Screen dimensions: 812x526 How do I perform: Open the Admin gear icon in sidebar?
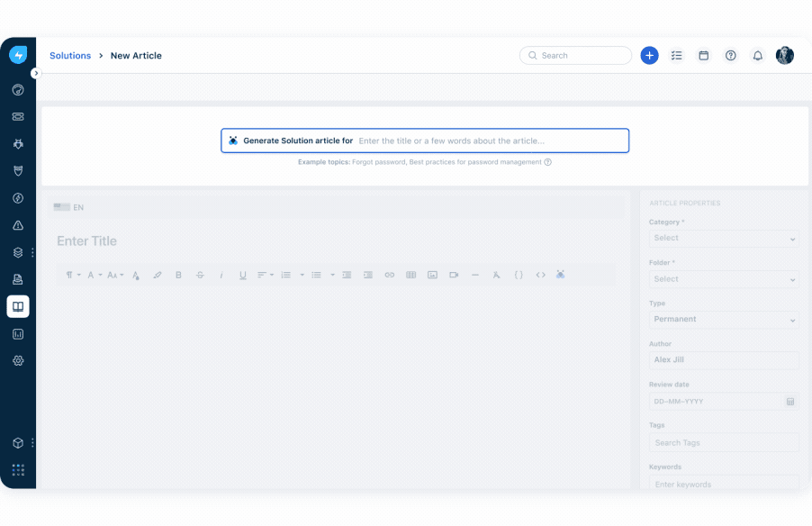[18, 360]
